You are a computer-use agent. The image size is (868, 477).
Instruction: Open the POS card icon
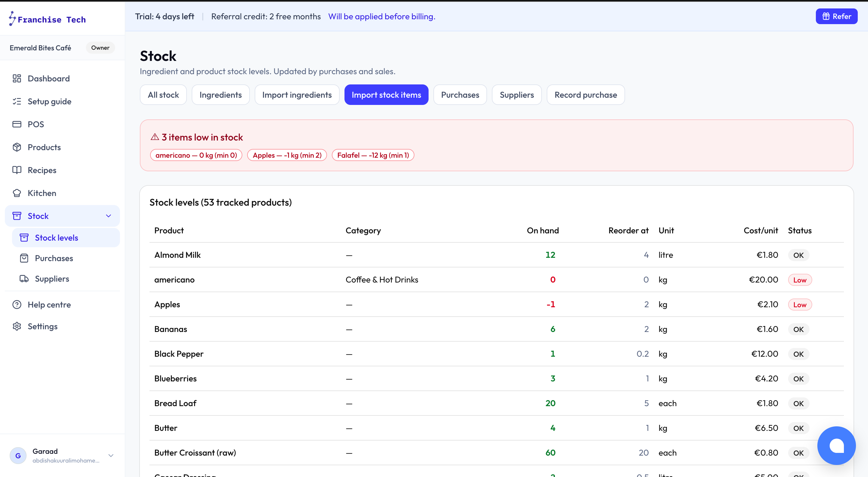17,125
